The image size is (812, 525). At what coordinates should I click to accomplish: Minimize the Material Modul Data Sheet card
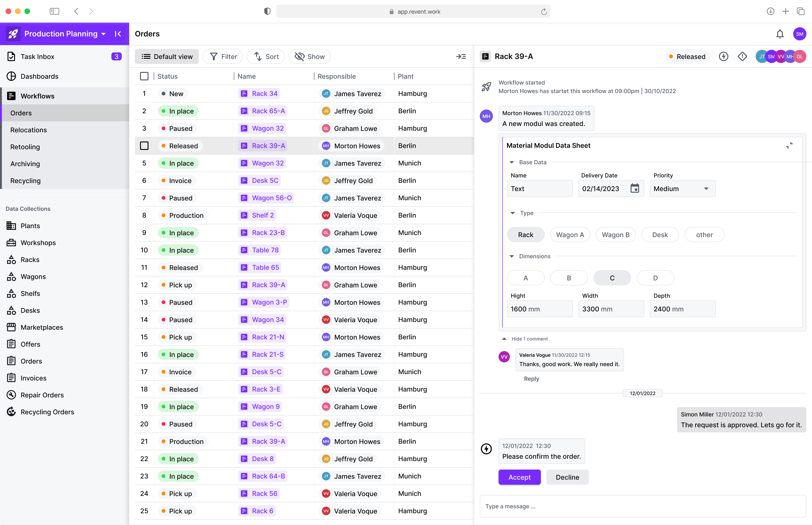click(789, 145)
